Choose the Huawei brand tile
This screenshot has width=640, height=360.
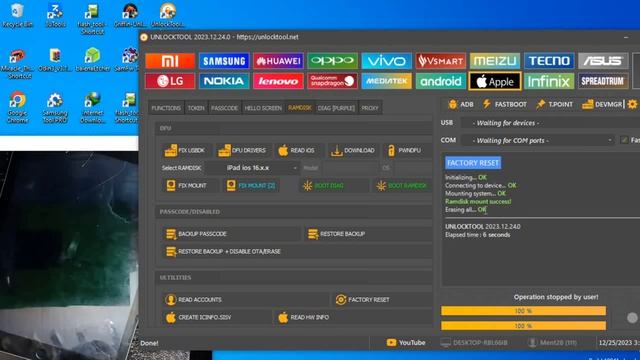tap(278, 61)
